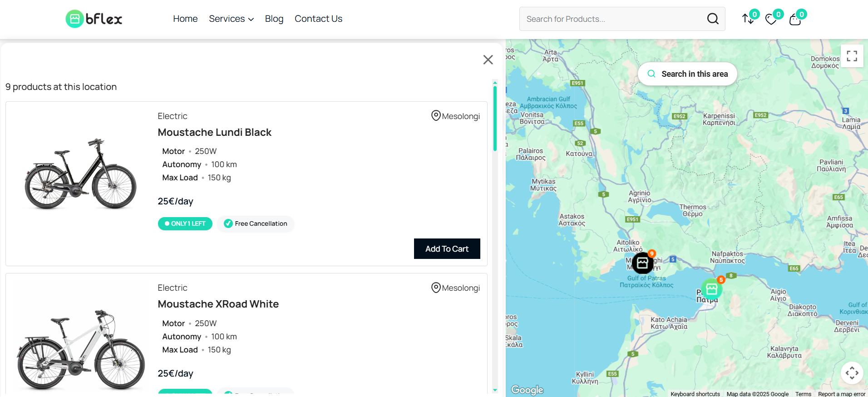
Task: Click the search magnifier icon
Action: coord(713,19)
